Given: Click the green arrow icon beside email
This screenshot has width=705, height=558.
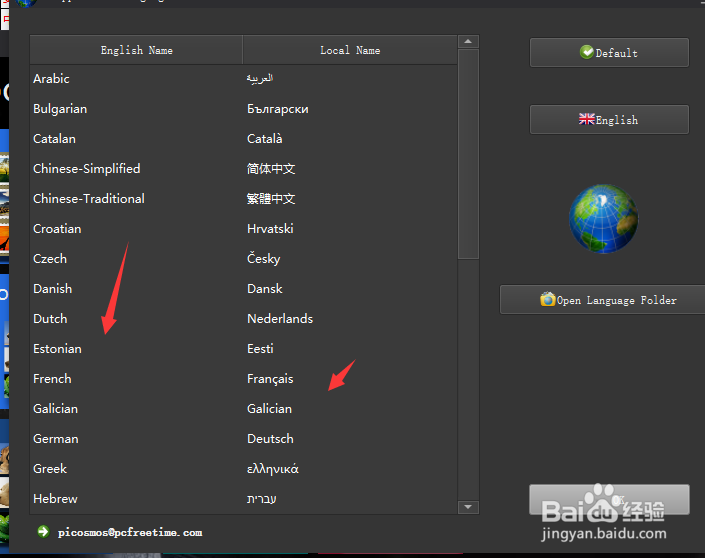Looking at the screenshot, I should 43,532.
